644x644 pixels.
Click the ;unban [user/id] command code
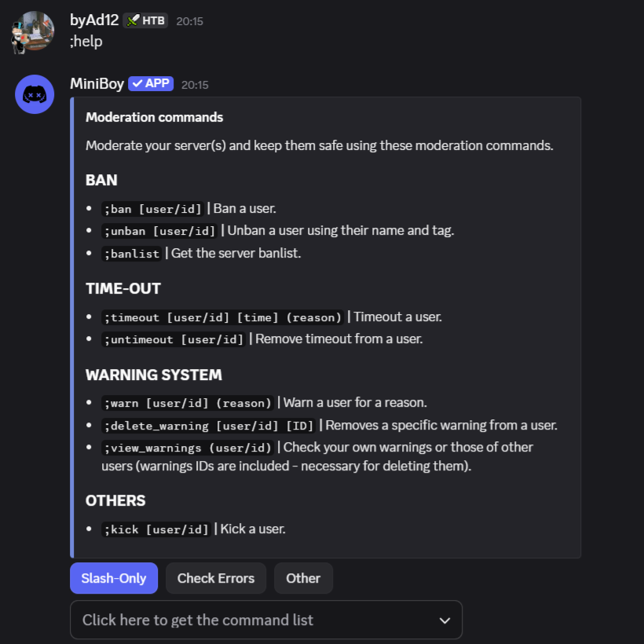159,231
